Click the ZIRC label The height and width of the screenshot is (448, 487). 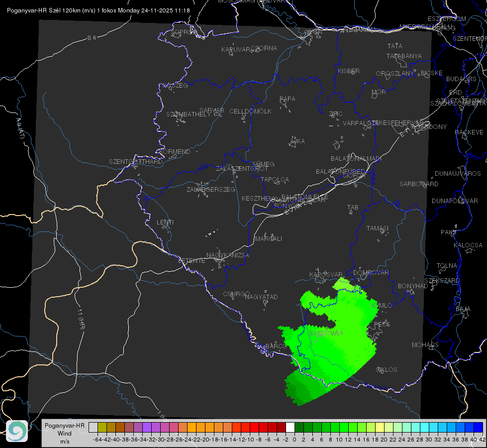point(336,114)
